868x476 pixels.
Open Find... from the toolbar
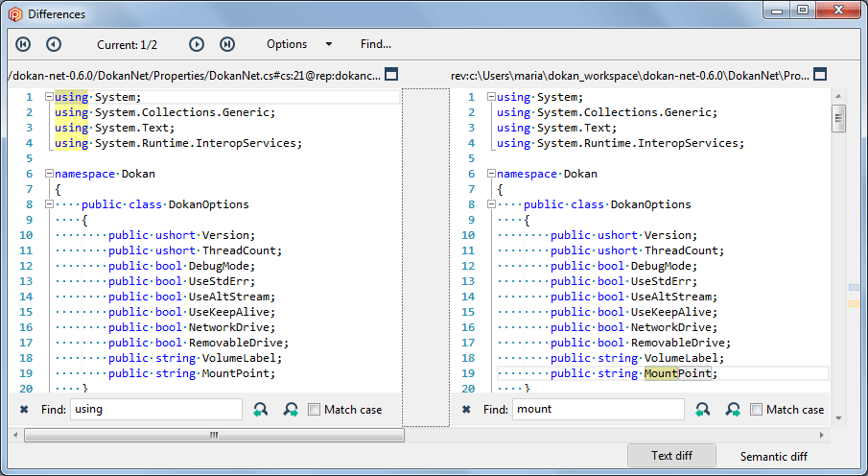click(376, 44)
